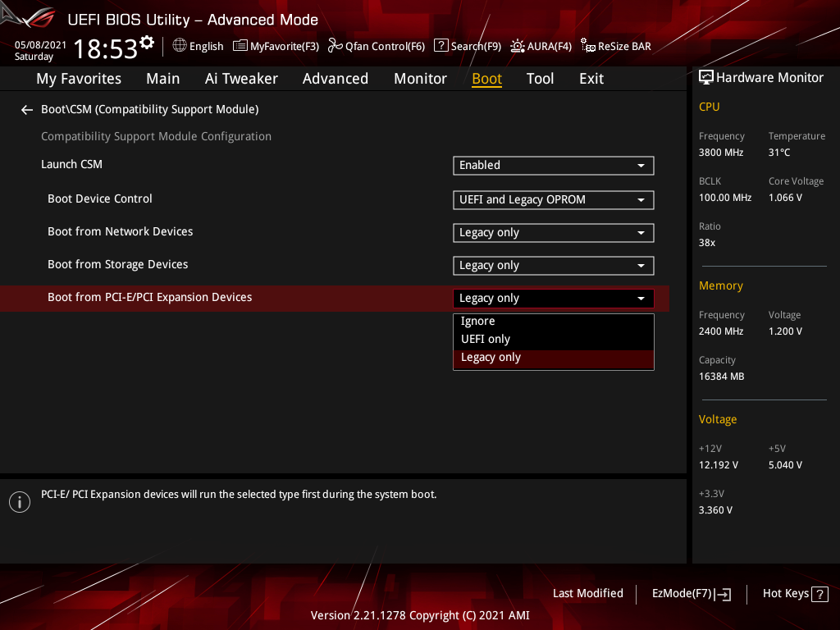840x630 pixels.
Task: Click the ReSize BAR icon
Action: (587, 46)
